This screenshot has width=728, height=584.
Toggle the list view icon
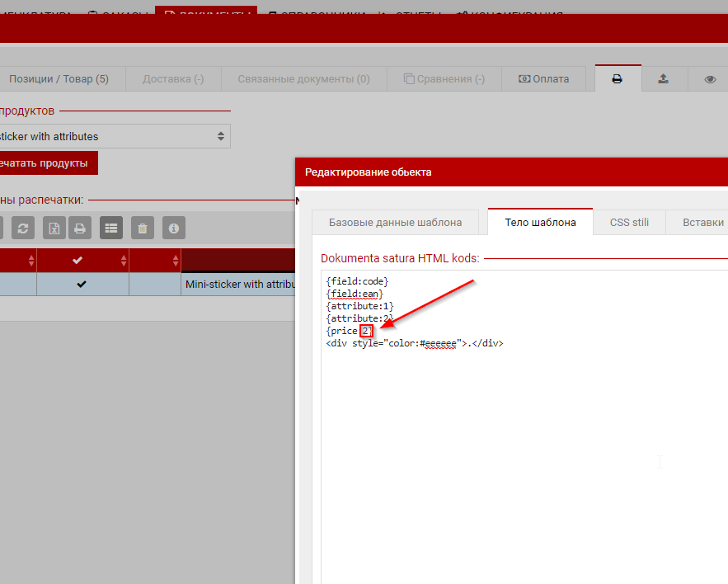coord(111,228)
